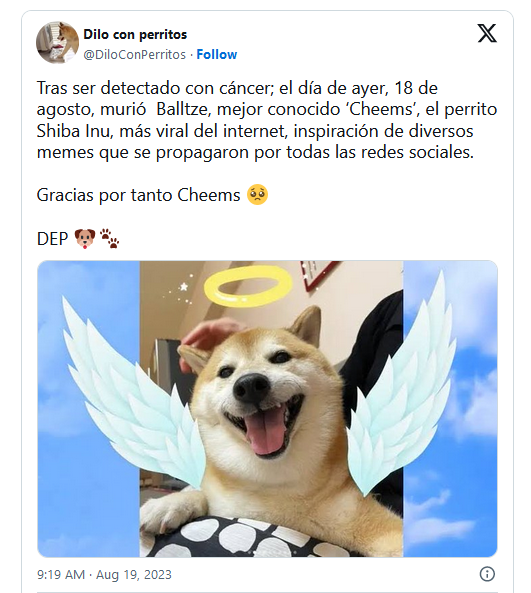Viewport: 531px width, 593px height.
Task: Open the 'Dilo con perritos' display name
Action: pos(135,34)
